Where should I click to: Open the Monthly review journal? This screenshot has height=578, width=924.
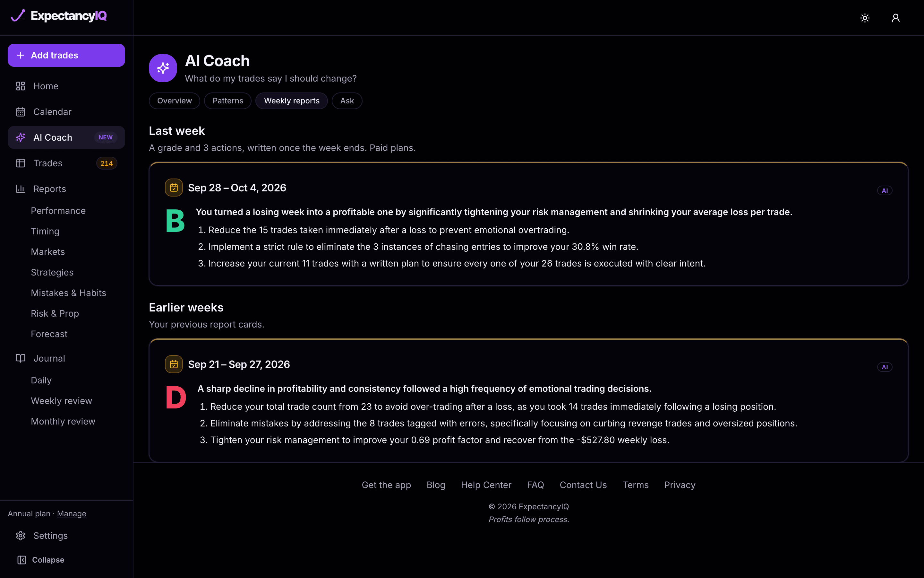coord(63,421)
